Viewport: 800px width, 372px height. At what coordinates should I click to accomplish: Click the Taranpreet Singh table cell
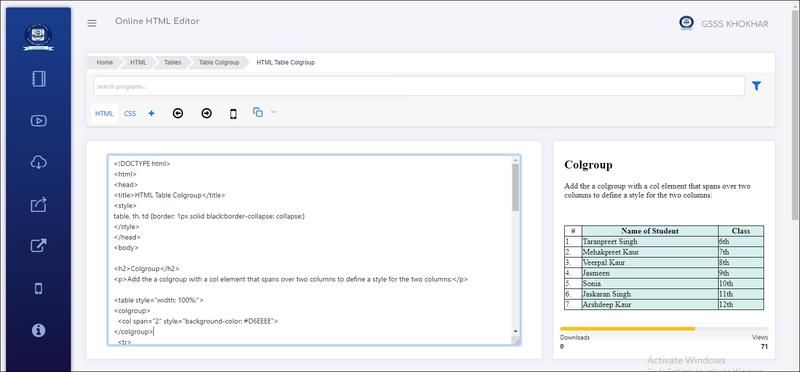pyautogui.click(x=650, y=241)
